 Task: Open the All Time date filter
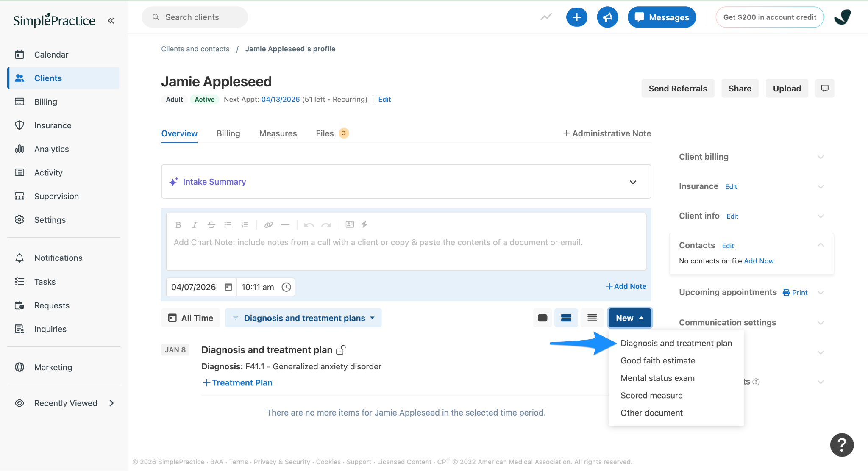191,318
